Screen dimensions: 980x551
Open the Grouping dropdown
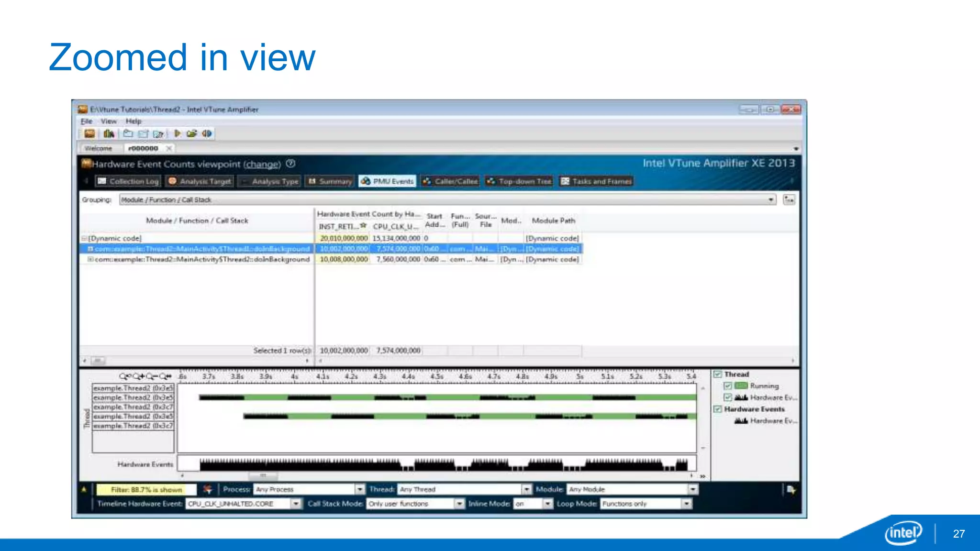(x=771, y=199)
